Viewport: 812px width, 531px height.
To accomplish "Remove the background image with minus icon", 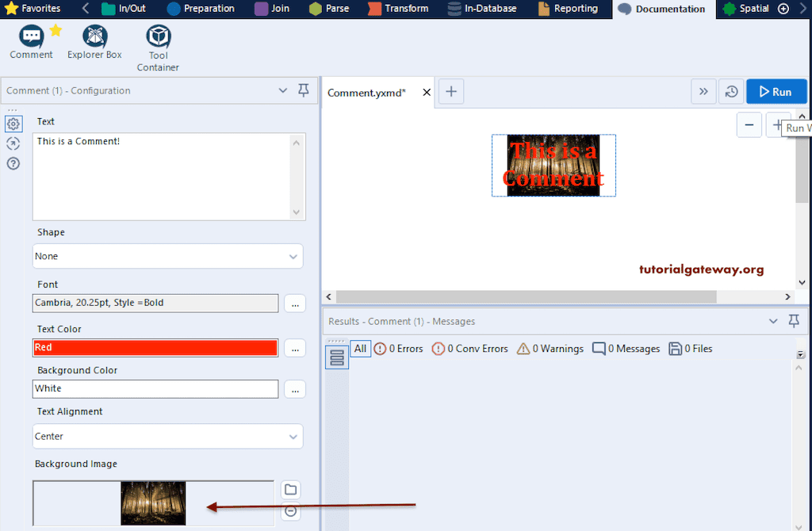I will click(290, 512).
